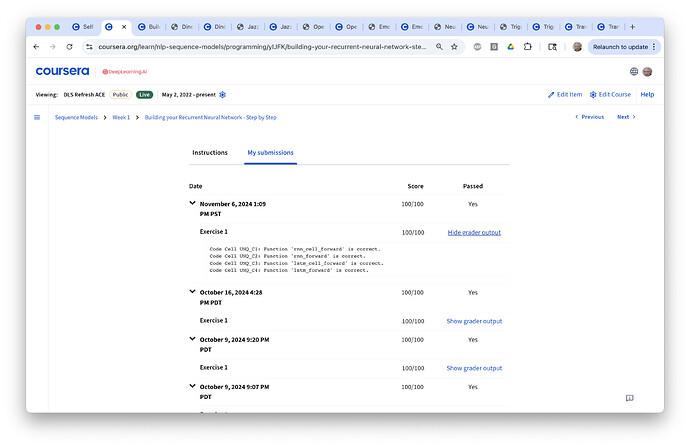Click the Passed column header
Screen dimensions: 690x446
coord(473,186)
